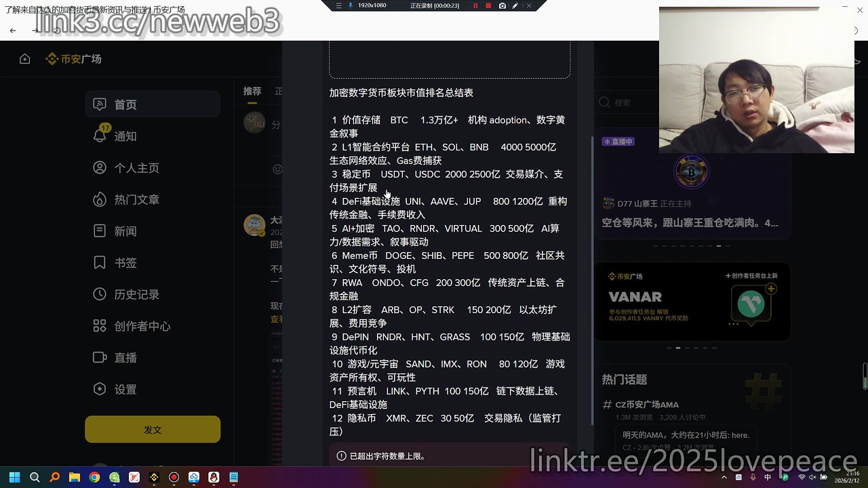
Task: Open the CZ币安广场AMA hot topic
Action: pyautogui.click(x=647, y=405)
